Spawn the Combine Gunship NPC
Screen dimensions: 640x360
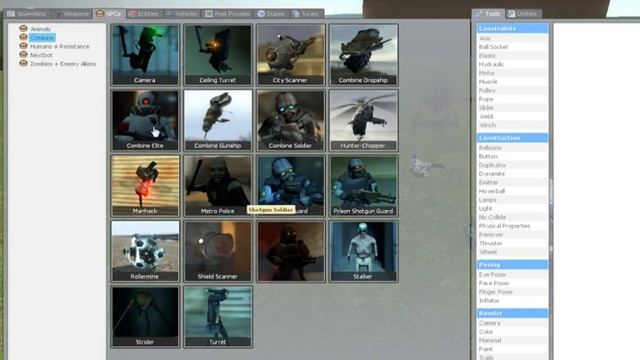(x=218, y=120)
